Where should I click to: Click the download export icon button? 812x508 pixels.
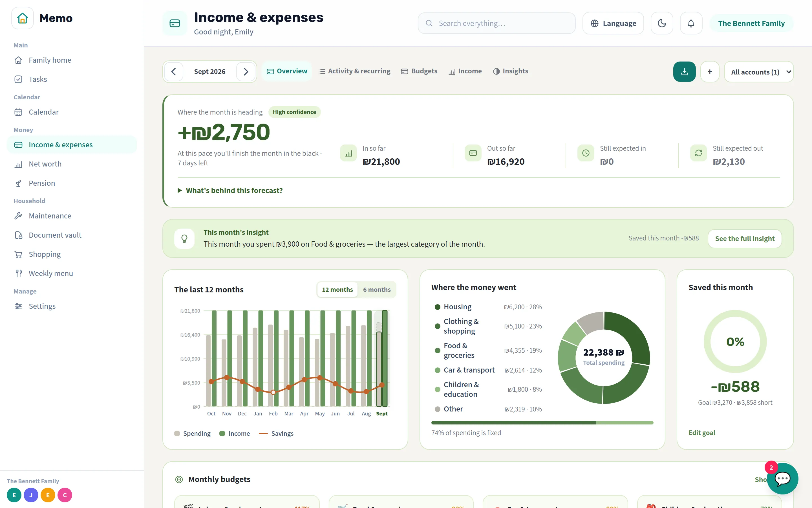pos(684,72)
